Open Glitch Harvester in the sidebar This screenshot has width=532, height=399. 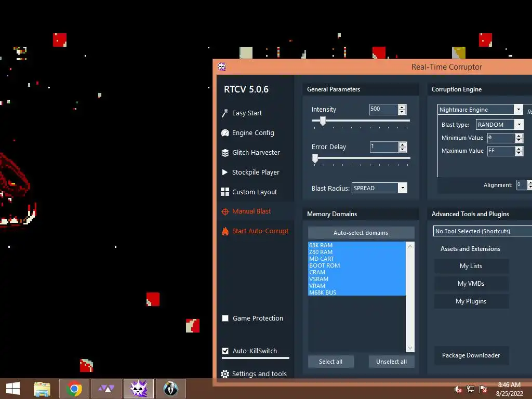coord(256,152)
